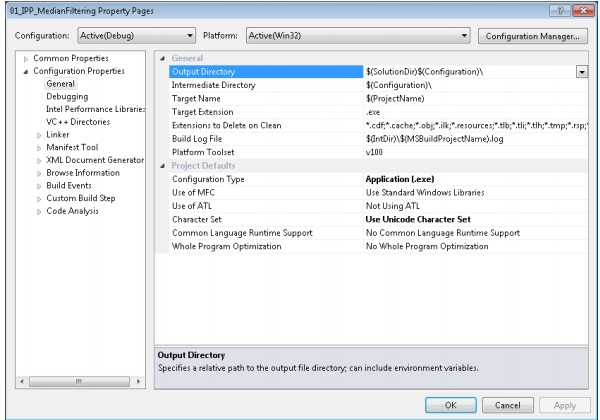Open the Output Directory value dropdown arrow
Screen dimensions: 600x420
581,72
